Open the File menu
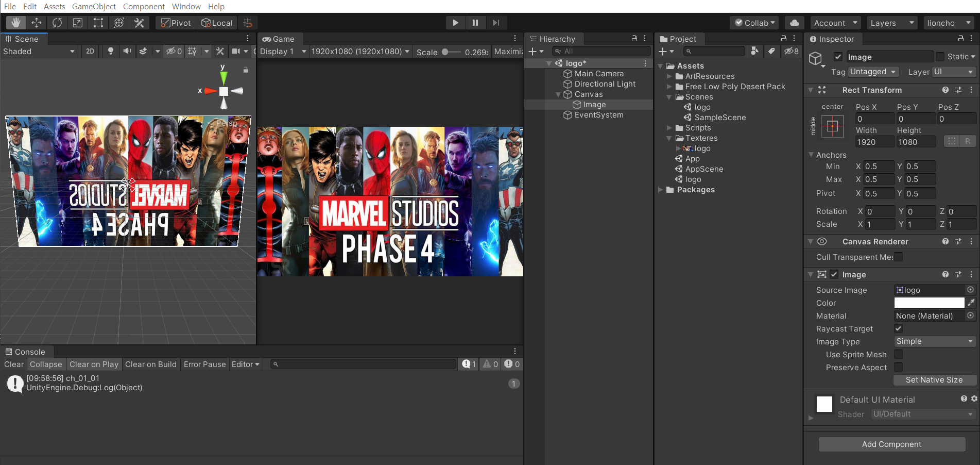 (x=10, y=6)
